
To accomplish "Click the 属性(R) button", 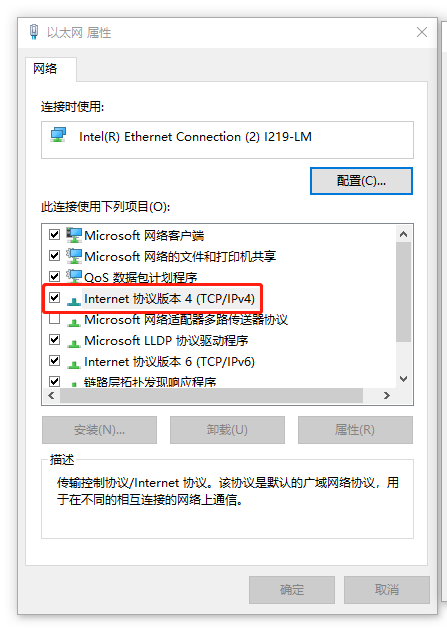I will pyautogui.click(x=355, y=430).
